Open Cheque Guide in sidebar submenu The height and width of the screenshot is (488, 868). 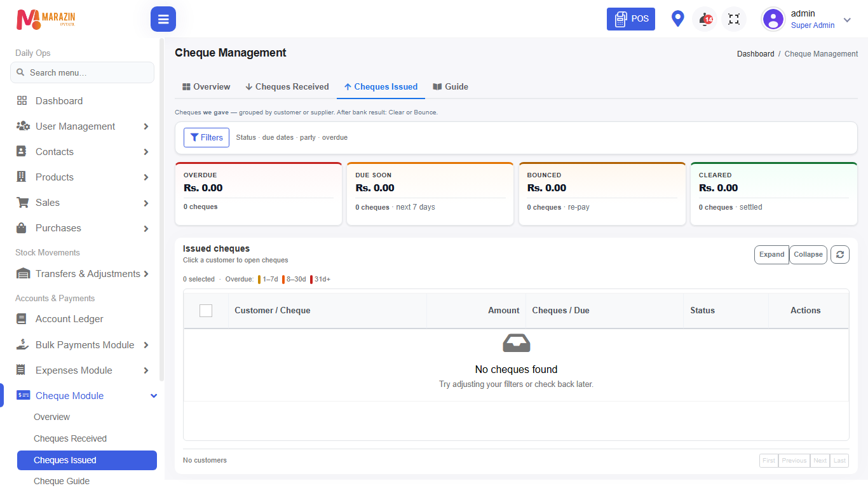[x=62, y=481]
